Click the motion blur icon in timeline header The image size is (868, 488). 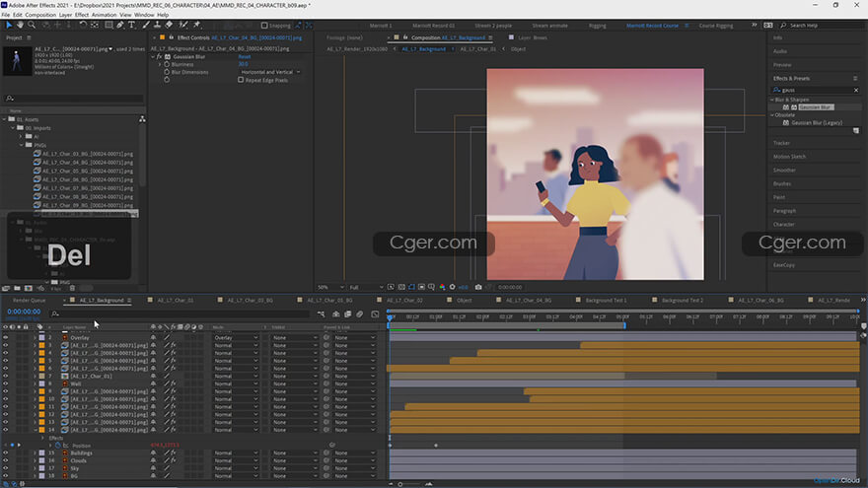(360, 314)
